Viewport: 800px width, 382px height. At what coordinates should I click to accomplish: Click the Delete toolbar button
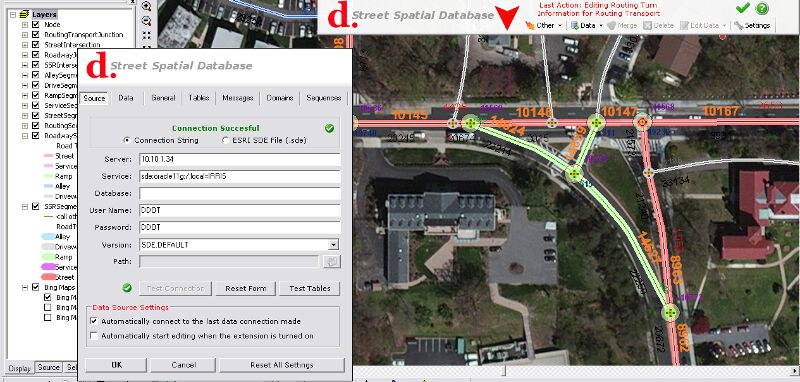point(659,25)
